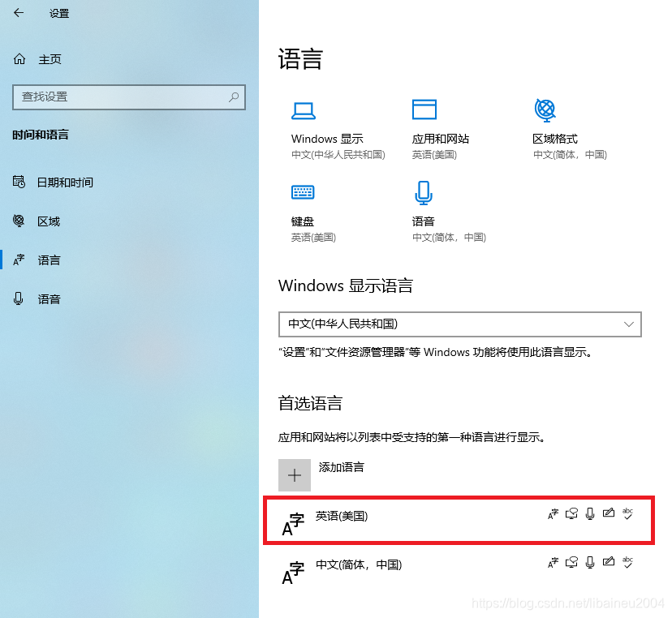Open the Windows 显示语言 dropdown
The height and width of the screenshot is (618, 672).
tap(460, 324)
